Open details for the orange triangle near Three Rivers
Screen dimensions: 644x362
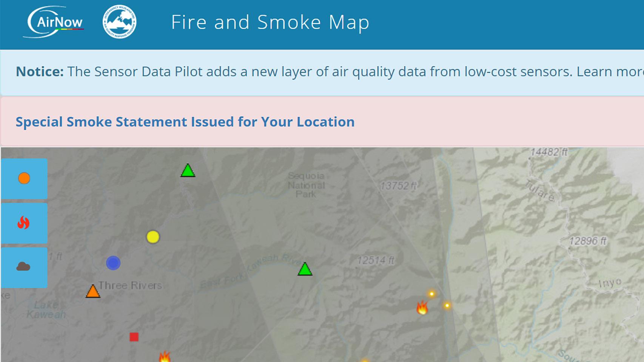[x=92, y=292]
